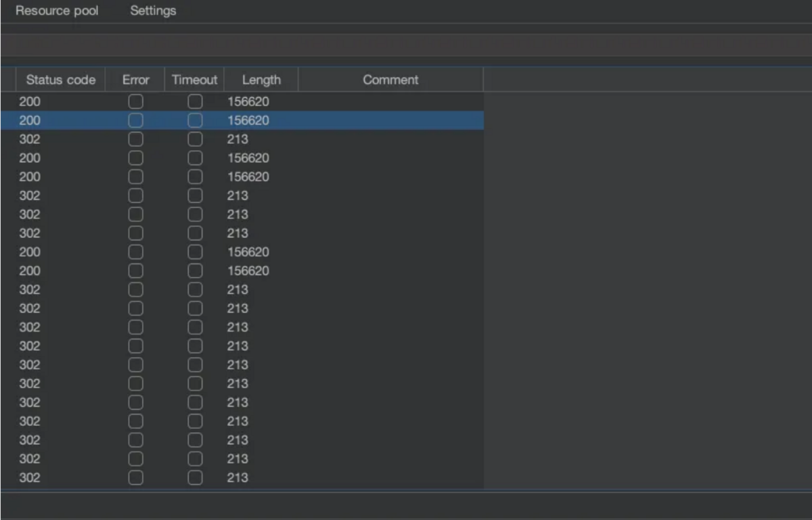Toggle Error checkbox in the topmost 302 row
This screenshot has width=812, height=520.
135,139
